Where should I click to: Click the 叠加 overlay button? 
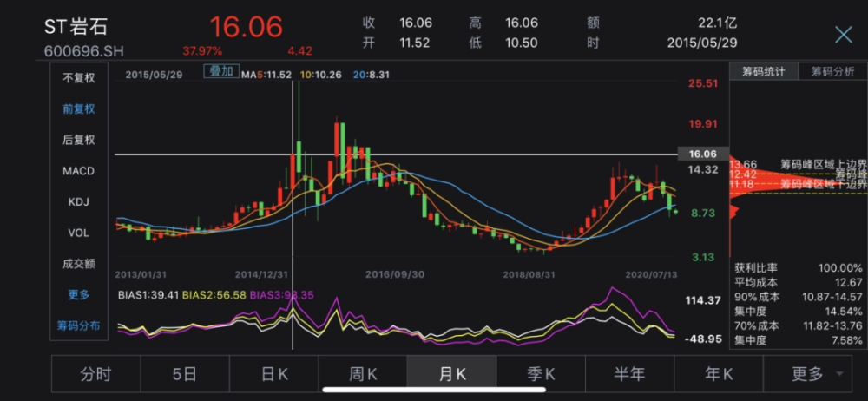tap(220, 72)
